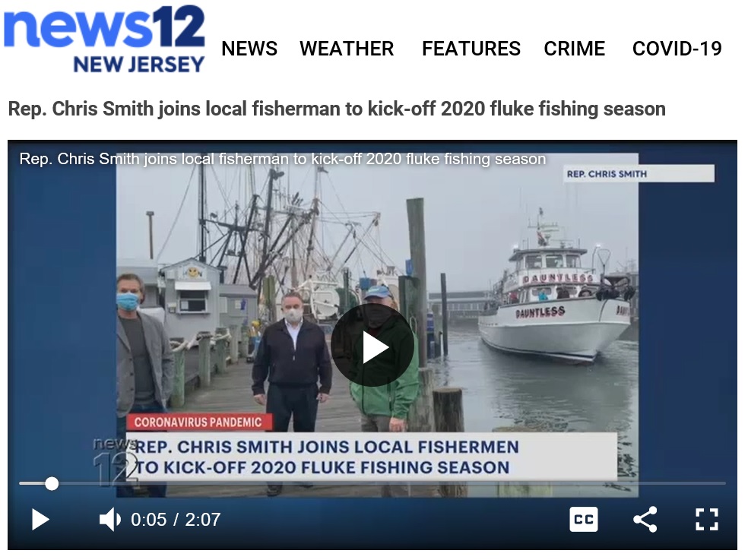Seek to the middle of the video timeline

pos(372,484)
